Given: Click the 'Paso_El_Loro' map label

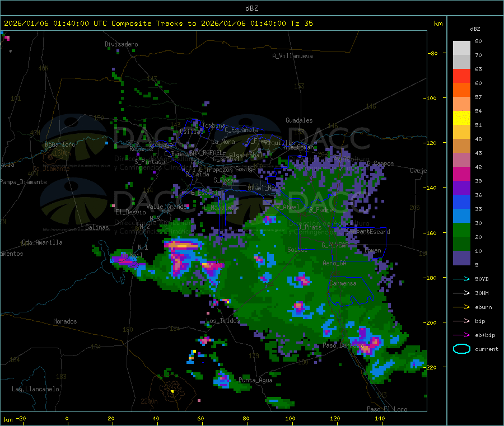Looking at the screenshot, I should pos(387,409).
